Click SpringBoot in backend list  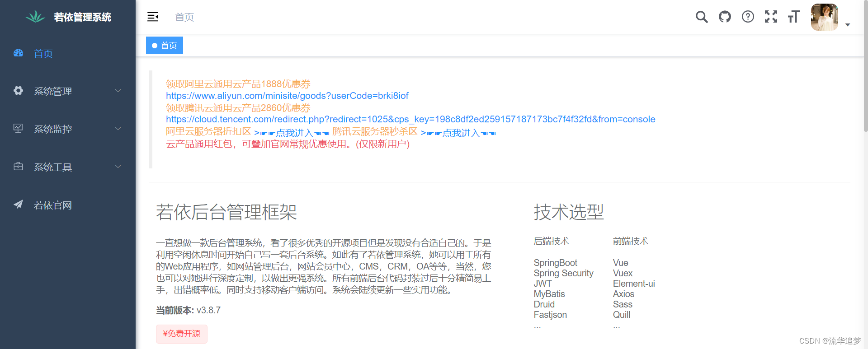(556, 263)
